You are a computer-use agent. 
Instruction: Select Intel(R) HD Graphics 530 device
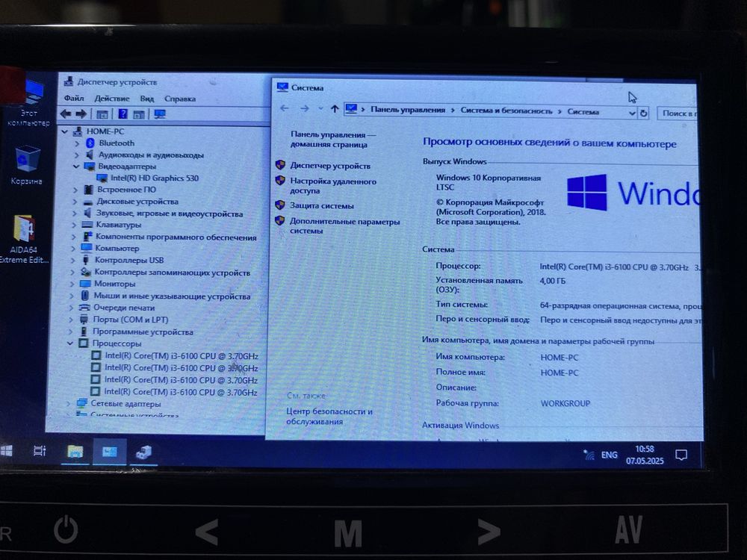(x=155, y=178)
